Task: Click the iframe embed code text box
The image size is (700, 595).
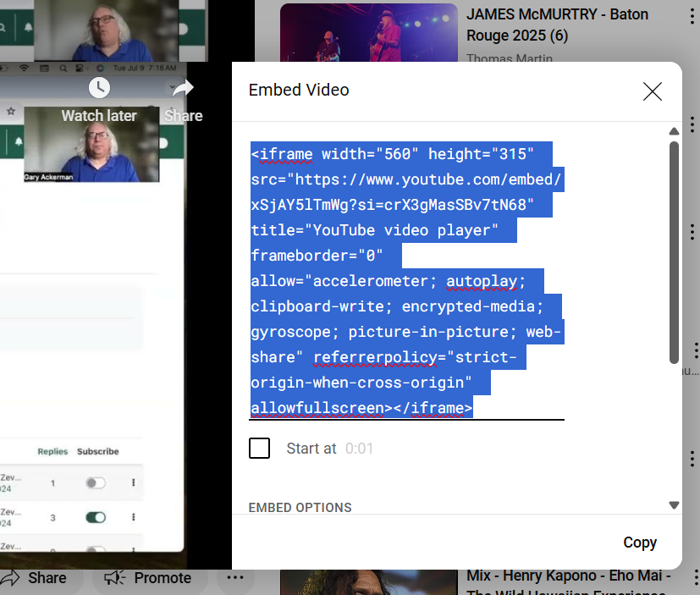Action: [406, 279]
